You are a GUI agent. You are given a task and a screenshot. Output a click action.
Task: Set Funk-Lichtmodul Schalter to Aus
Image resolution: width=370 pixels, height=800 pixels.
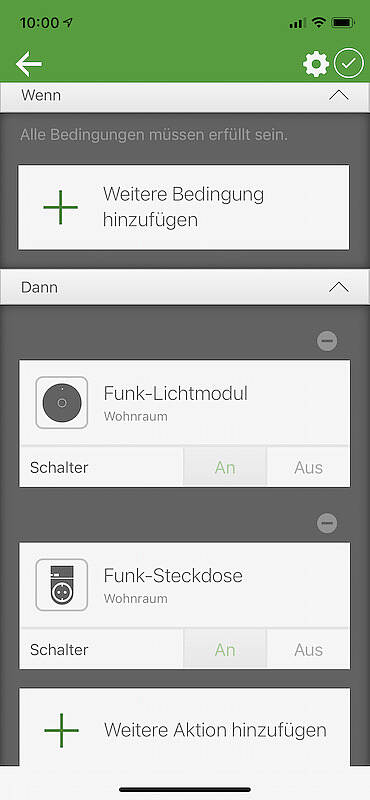308,467
